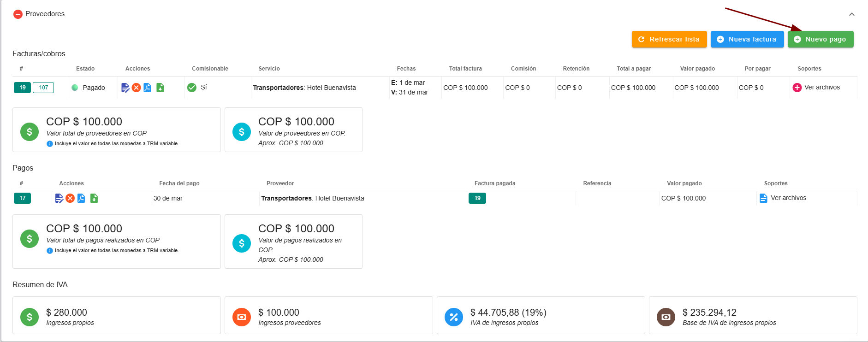The width and height of the screenshot is (868, 342).
Task: Delete invoice 19 with the red X icon
Action: [136, 88]
